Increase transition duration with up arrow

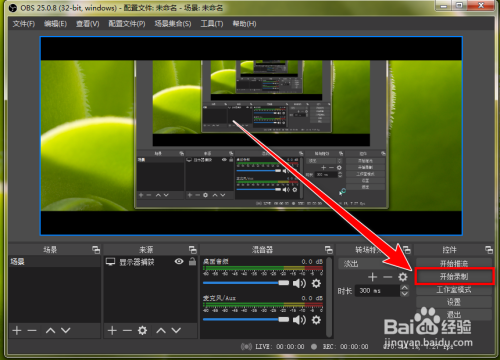click(x=404, y=288)
